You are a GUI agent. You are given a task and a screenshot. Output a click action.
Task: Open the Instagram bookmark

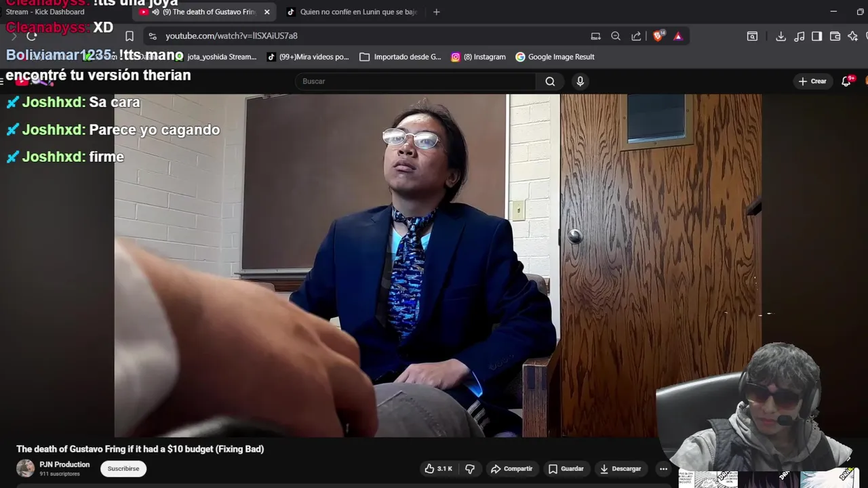pyautogui.click(x=478, y=57)
